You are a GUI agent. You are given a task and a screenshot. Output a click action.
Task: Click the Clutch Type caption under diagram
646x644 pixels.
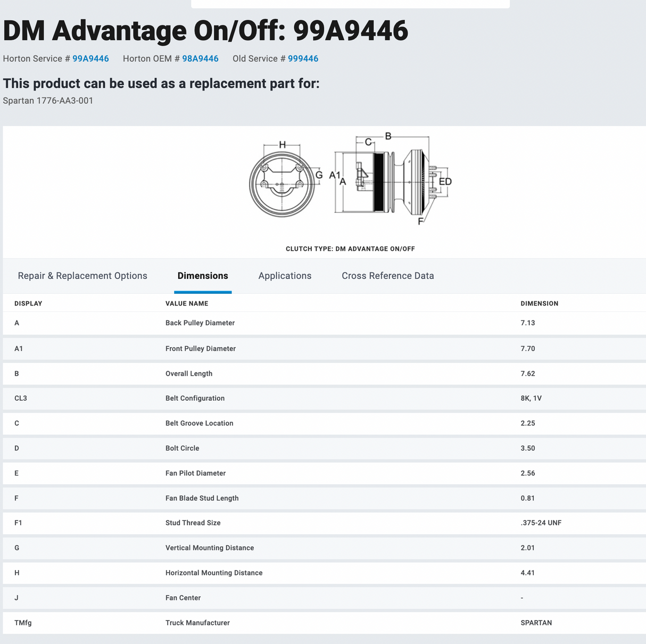pos(350,249)
